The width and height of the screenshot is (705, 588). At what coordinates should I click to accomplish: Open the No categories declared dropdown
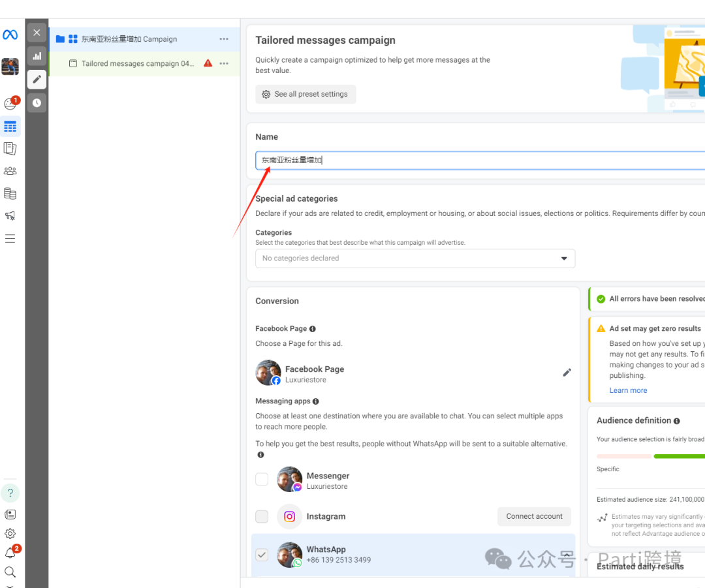415,258
